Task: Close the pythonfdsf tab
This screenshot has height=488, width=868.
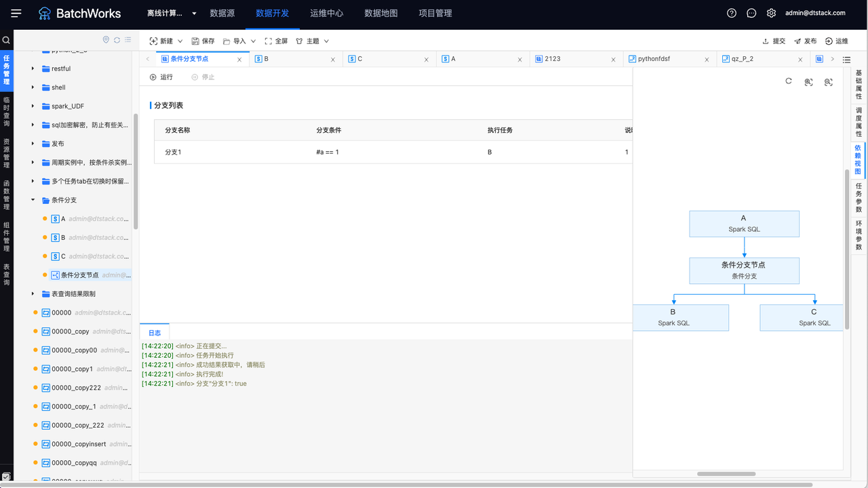Action: (x=707, y=60)
